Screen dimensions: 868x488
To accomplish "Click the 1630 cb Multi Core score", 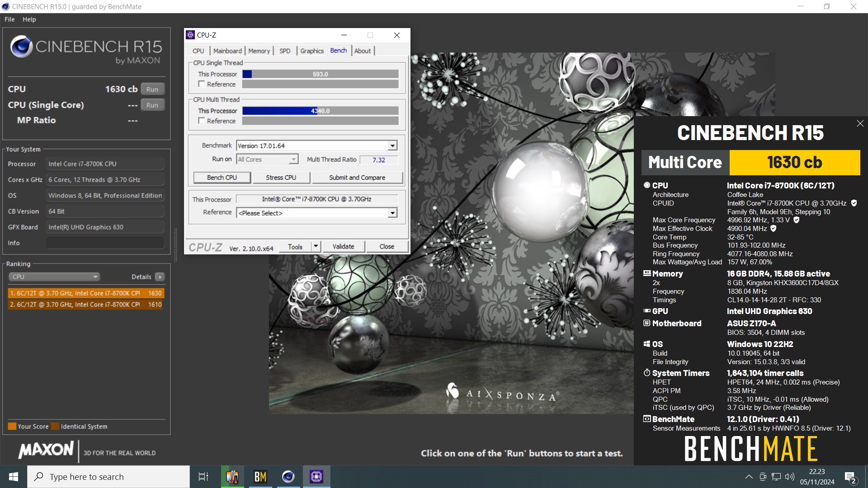I will click(794, 162).
